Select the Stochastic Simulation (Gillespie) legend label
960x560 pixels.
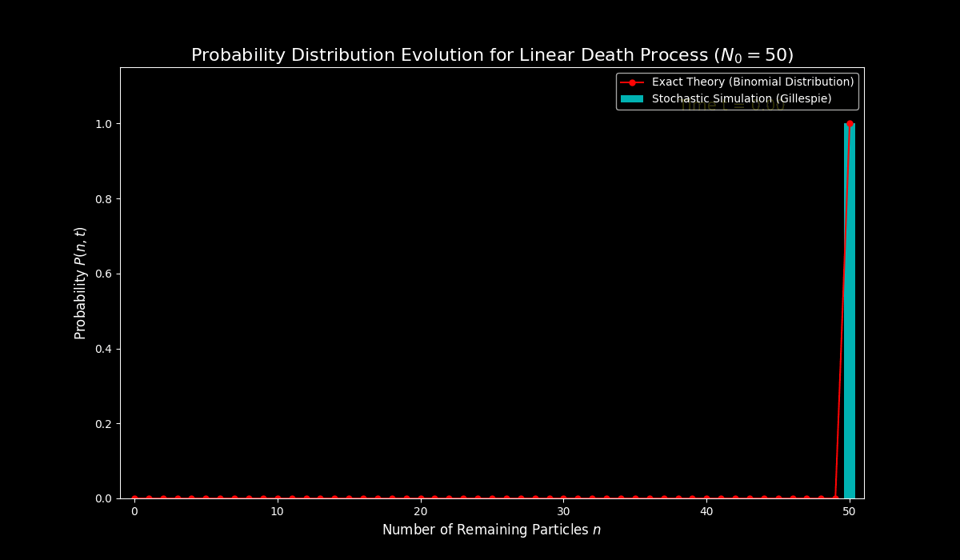[x=742, y=99]
